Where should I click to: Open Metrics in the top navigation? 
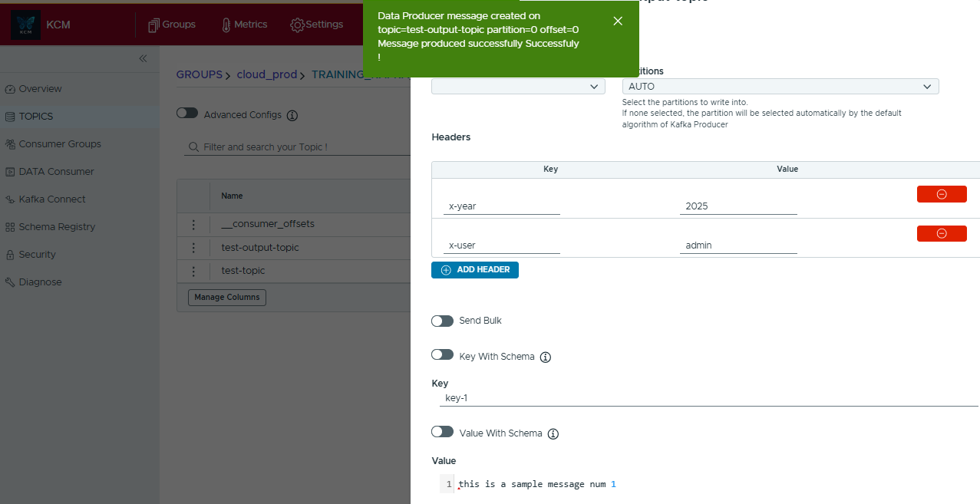243,25
